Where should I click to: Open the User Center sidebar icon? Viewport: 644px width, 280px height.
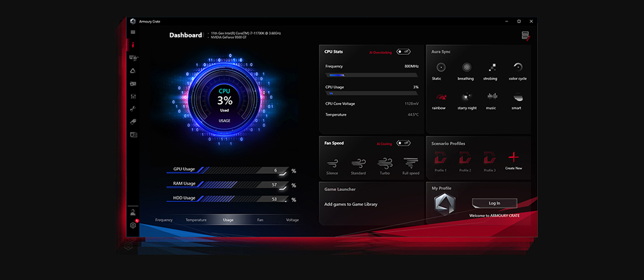click(133, 212)
